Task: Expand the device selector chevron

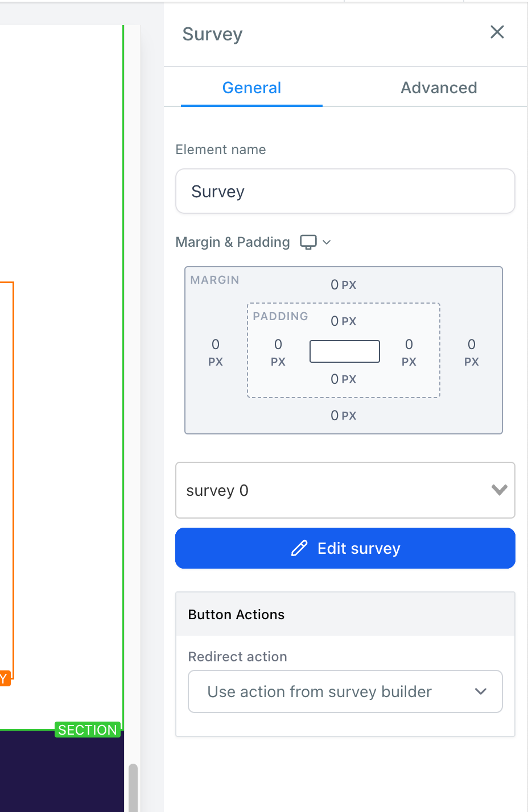Action: pyautogui.click(x=327, y=242)
